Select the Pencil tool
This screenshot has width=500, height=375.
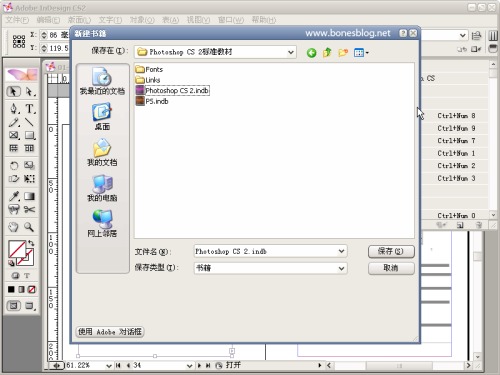14,122
